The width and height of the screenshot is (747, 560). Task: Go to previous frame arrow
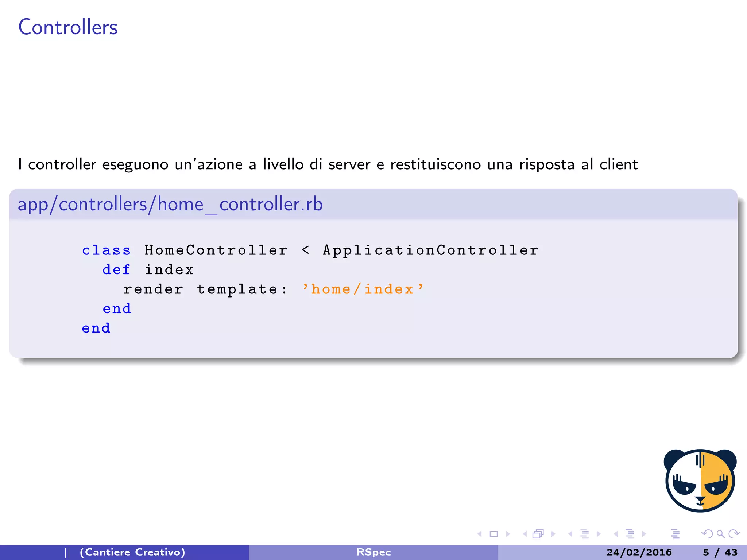tap(525, 534)
